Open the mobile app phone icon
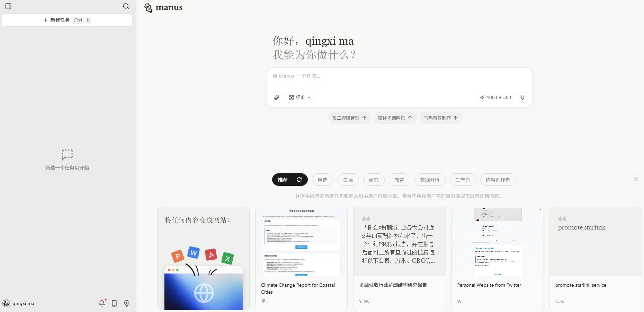Image resolution: width=644 pixels, height=312 pixels. pos(114,303)
